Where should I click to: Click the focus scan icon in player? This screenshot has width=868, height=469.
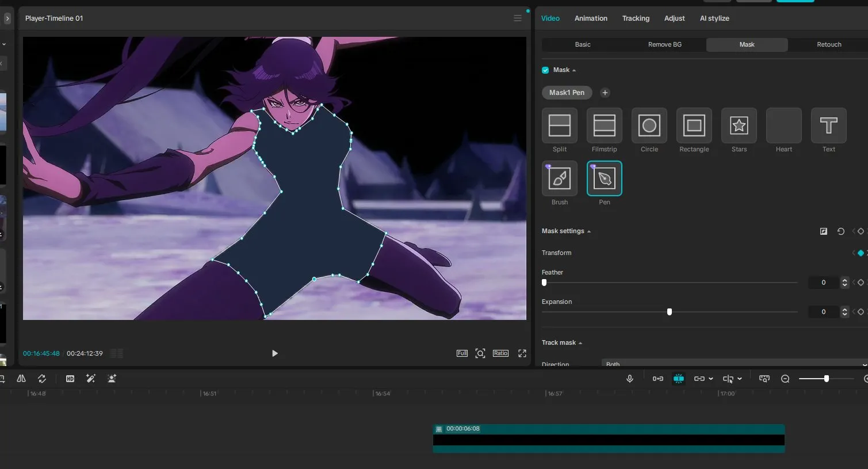coord(480,353)
